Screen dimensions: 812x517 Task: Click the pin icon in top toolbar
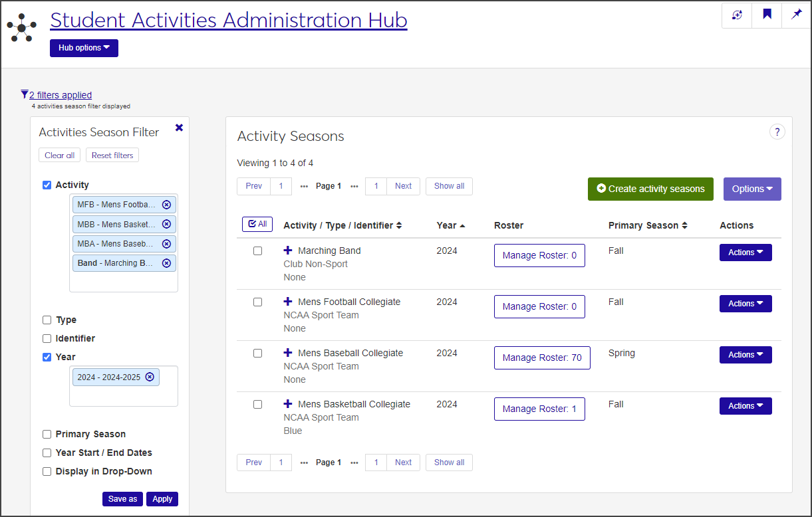(796, 15)
